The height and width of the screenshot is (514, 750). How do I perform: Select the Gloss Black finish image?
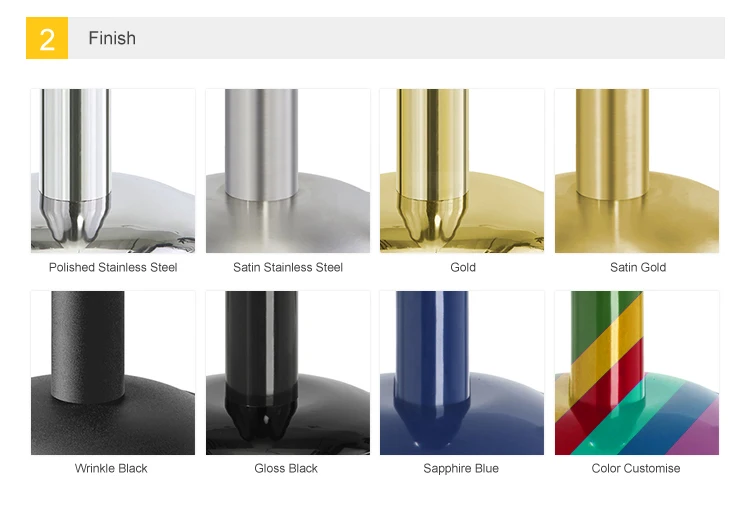288,373
